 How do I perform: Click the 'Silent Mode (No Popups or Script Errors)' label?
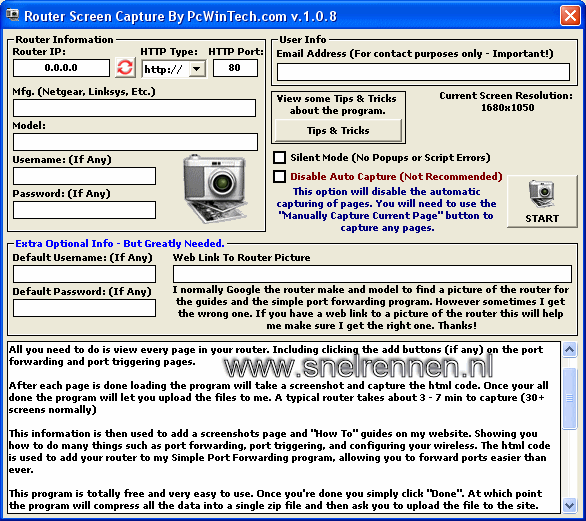[x=390, y=157]
